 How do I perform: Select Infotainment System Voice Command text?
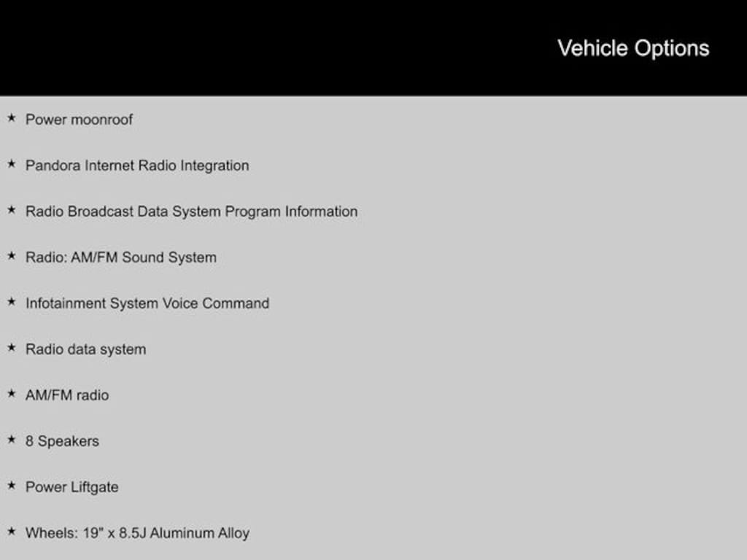coord(147,303)
